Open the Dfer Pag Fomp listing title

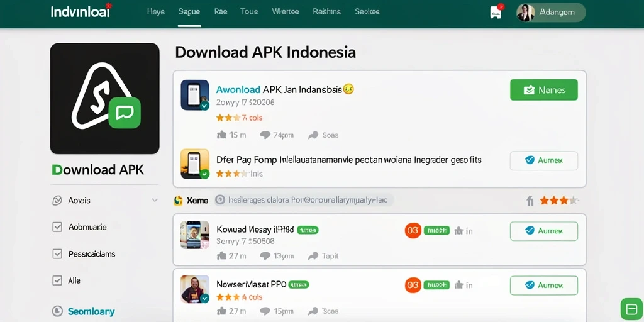tap(348, 159)
